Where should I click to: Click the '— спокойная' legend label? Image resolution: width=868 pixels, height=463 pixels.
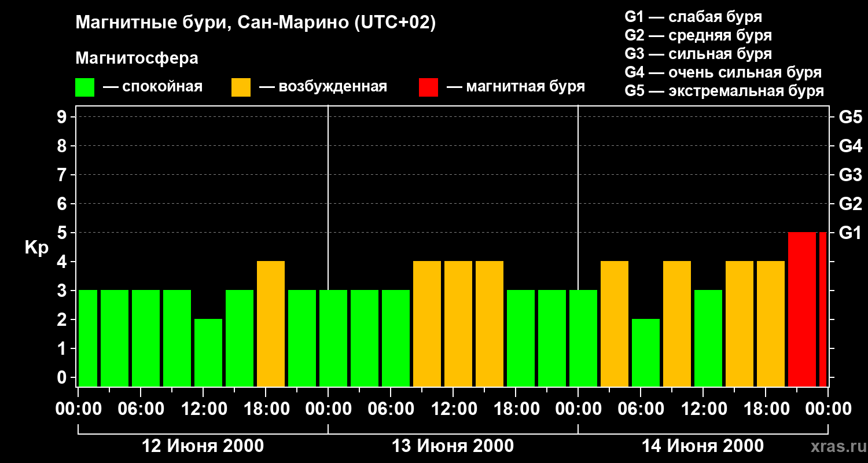point(153,87)
